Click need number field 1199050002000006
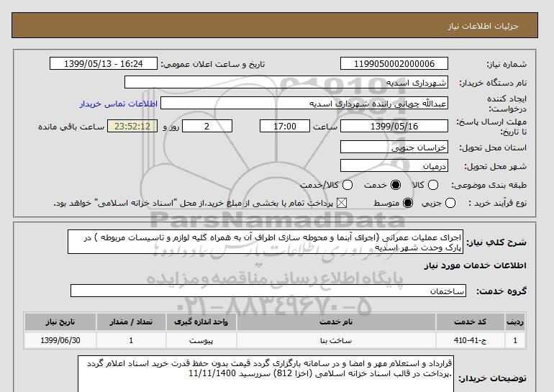This screenshot has width=554, height=392. point(394,63)
